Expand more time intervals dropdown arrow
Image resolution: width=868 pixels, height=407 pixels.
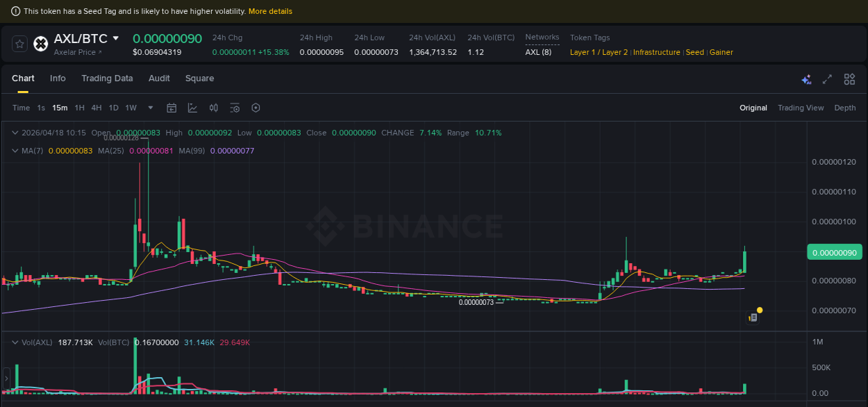(x=151, y=108)
